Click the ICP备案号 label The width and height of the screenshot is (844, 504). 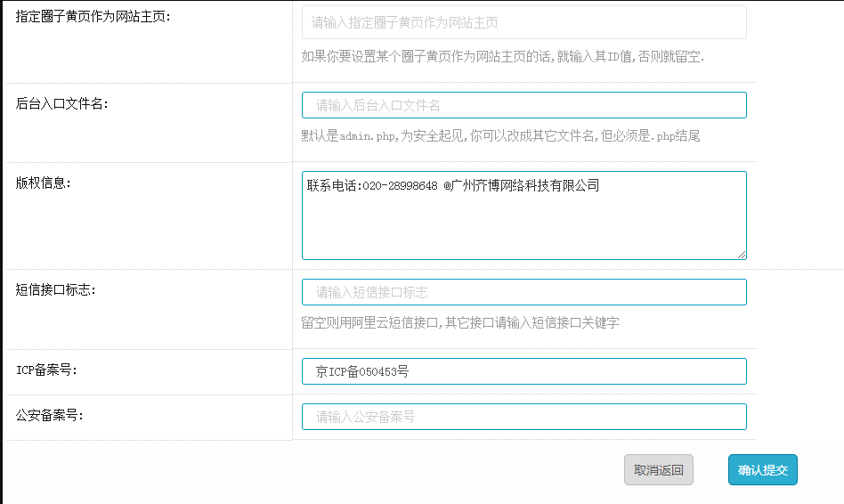click(x=46, y=370)
